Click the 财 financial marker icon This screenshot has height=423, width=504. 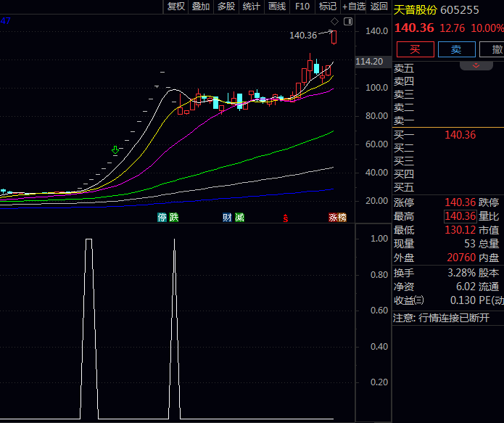227,217
